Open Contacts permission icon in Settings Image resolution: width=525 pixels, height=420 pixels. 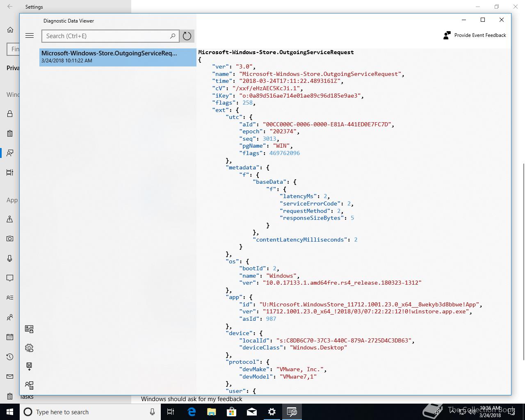coord(10,317)
